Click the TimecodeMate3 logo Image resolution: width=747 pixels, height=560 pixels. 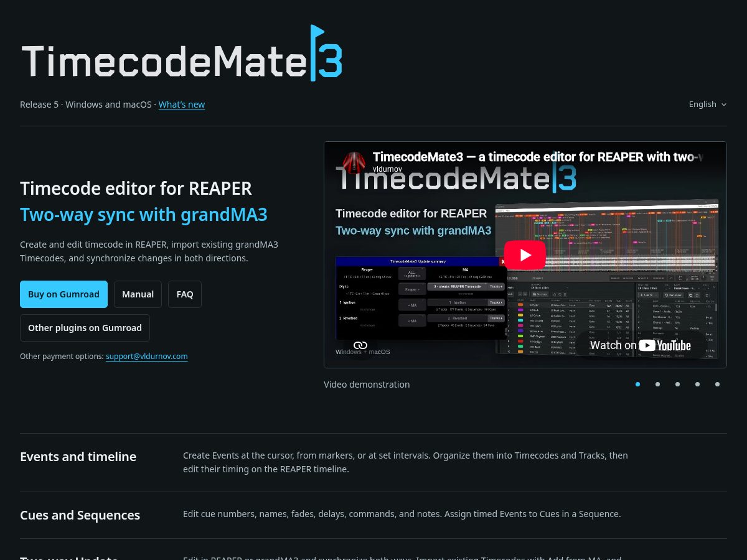pyautogui.click(x=182, y=54)
